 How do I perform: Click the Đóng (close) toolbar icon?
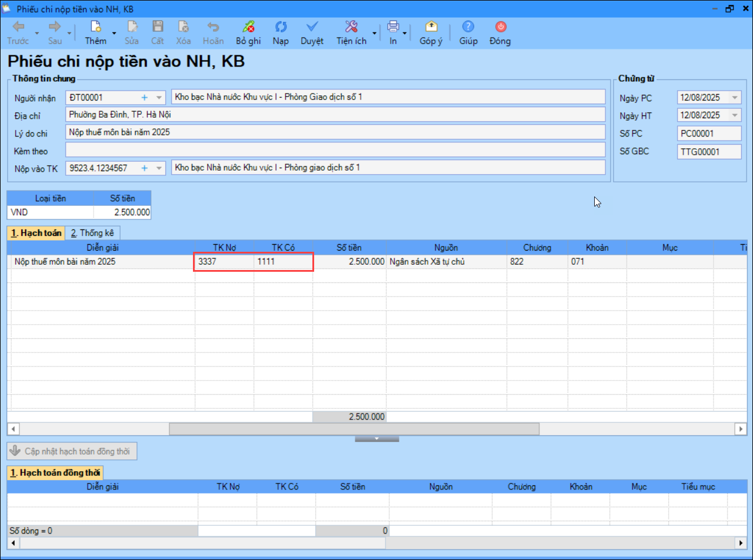(500, 27)
